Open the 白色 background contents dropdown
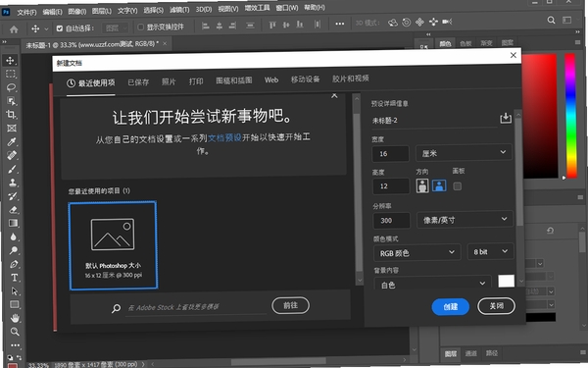Viewport: 588px width, 368px height. point(433,285)
